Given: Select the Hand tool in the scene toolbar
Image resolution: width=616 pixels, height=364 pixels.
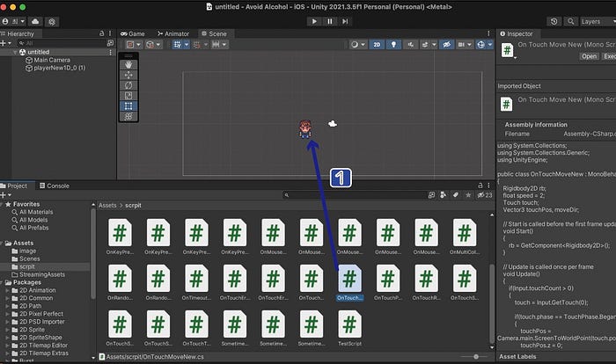Looking at the screenshot, I should [x=128, y=64].
